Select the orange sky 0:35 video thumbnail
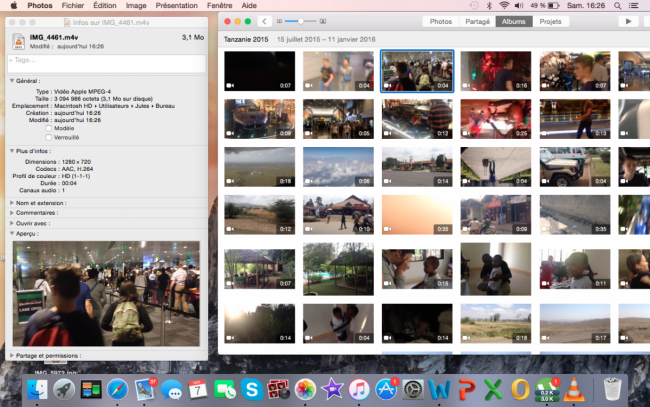 417,214
